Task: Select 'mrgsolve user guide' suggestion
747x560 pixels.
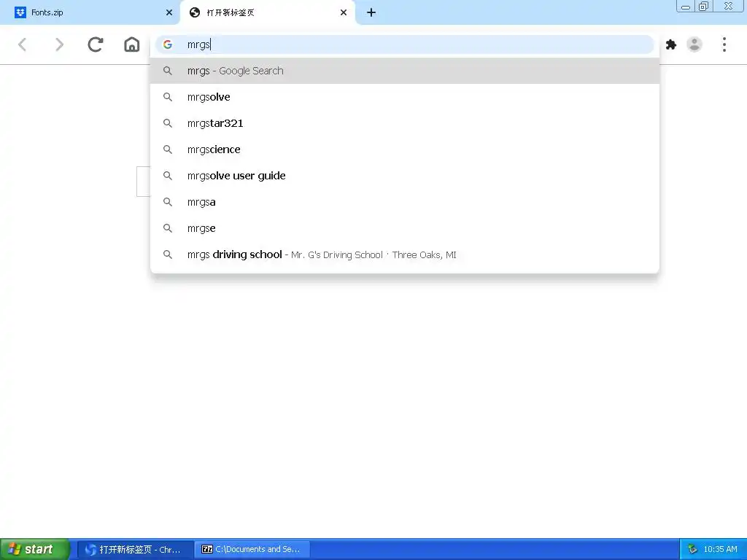Action: (x=404, y=176)
